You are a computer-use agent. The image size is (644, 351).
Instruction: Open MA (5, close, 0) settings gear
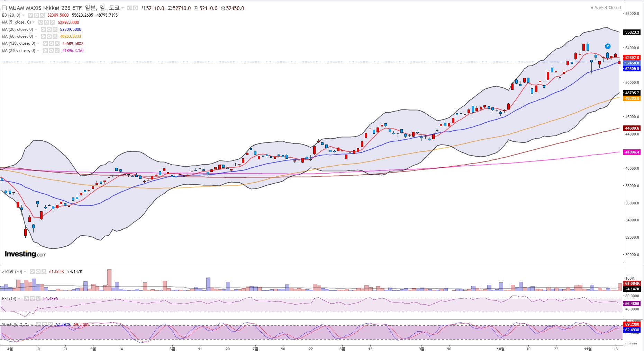(47, 23)
